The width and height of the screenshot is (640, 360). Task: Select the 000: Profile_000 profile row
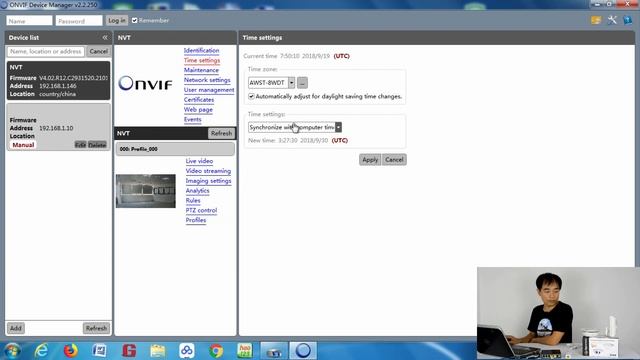pos(175,149)
